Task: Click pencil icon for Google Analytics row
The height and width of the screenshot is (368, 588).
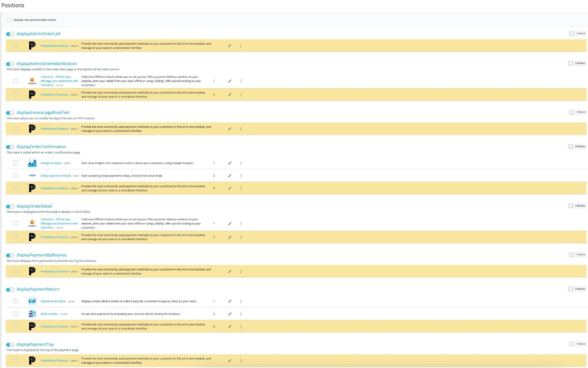Action: point(230,163)
